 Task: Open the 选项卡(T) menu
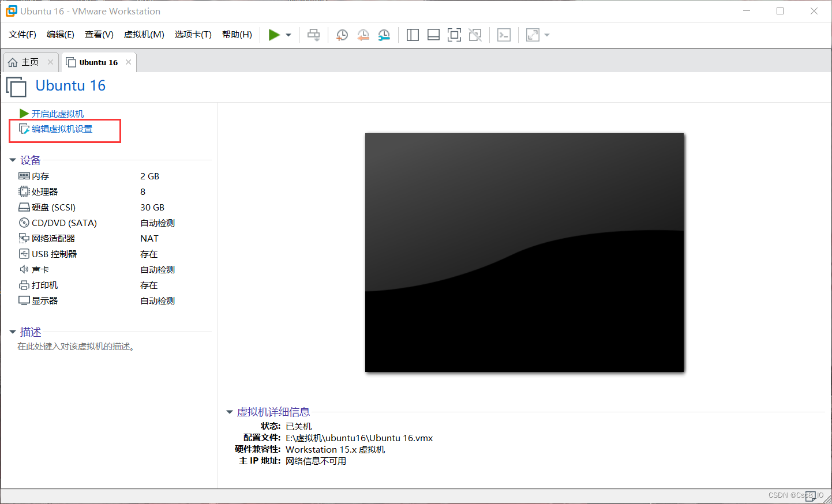[x=193, y=35]
